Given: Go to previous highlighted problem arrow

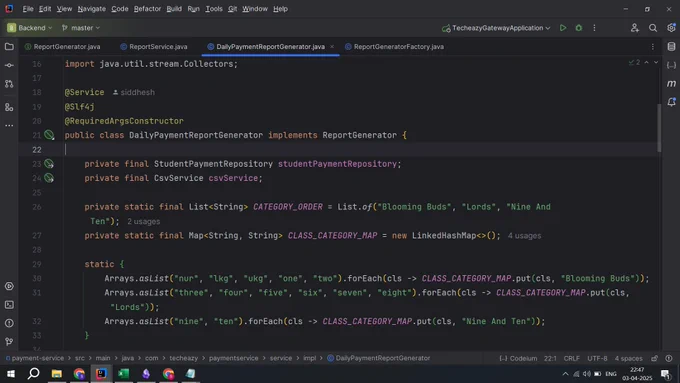Looking at the screenshot, I should [x=646, y=62].
